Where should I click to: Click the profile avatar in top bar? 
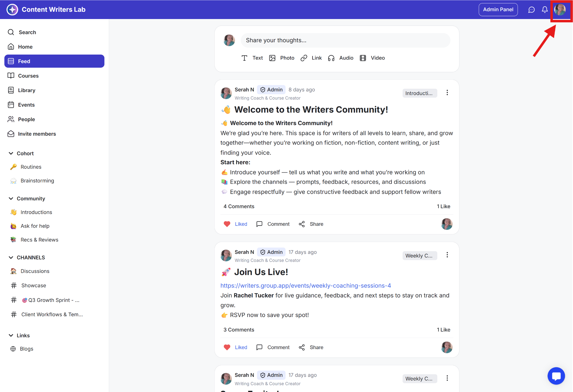[x=560, y=10]
